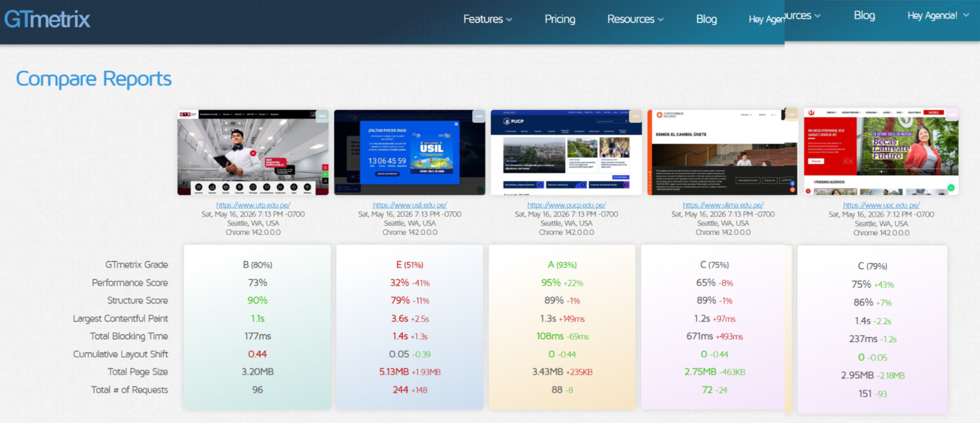The height and width of the screenshot is (423, 980).
Task: Click the 2.95MB page size value
Action: 857,375
